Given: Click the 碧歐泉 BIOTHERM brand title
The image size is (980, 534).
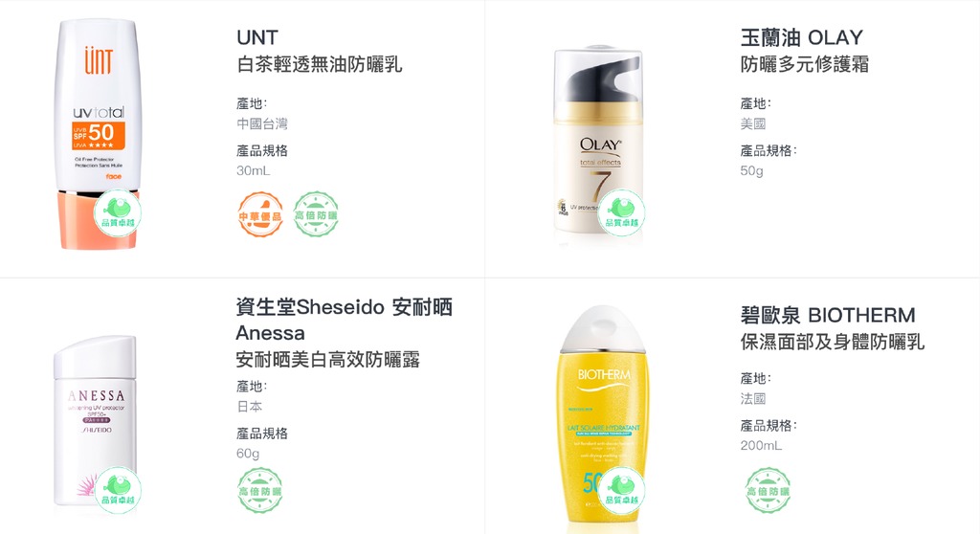Looking at the screenshot, I should point(828,315).
